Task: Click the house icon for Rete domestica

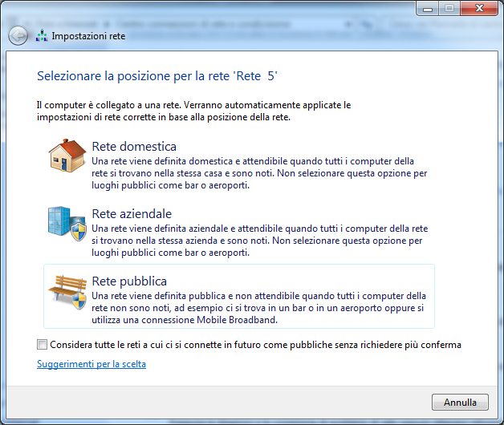Action: 67,156
